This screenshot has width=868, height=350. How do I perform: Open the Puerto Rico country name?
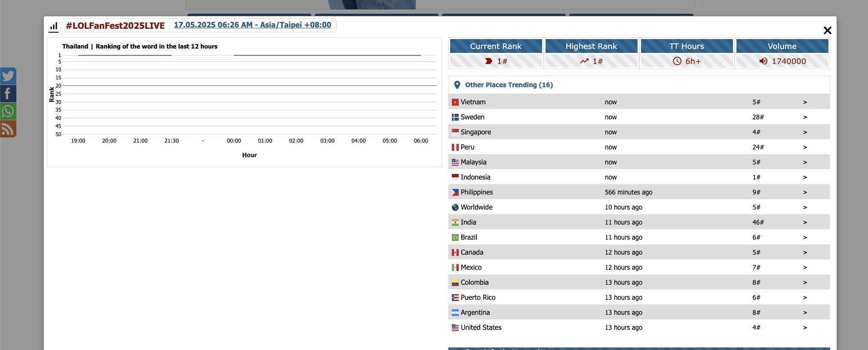pos(478,298)
